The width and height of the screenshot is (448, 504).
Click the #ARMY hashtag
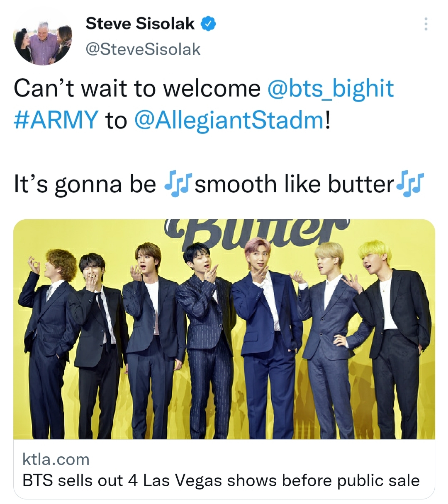tap(56, 120)
